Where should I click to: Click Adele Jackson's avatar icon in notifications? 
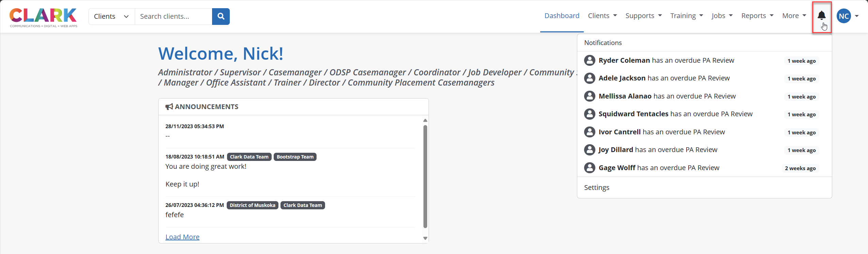click(x=590, y=78)
